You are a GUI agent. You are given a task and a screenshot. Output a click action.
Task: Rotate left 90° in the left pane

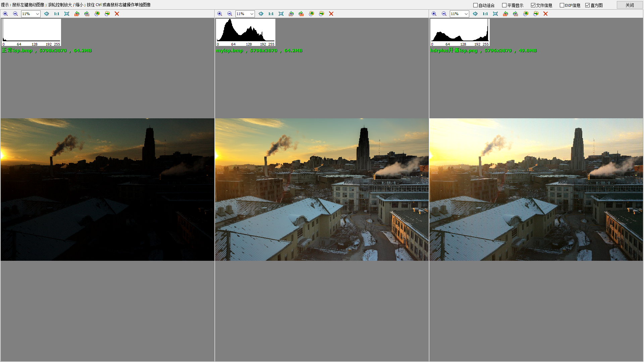click(77, 14)
